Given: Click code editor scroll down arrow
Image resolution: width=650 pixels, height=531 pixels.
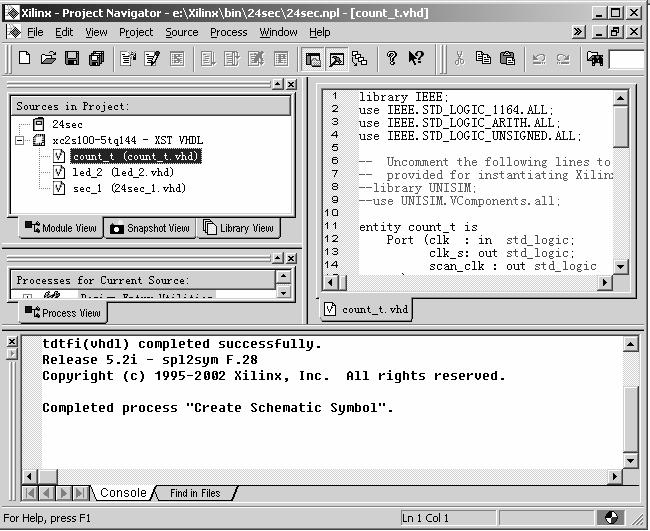Looking at the screenshot, I should 621,267.
